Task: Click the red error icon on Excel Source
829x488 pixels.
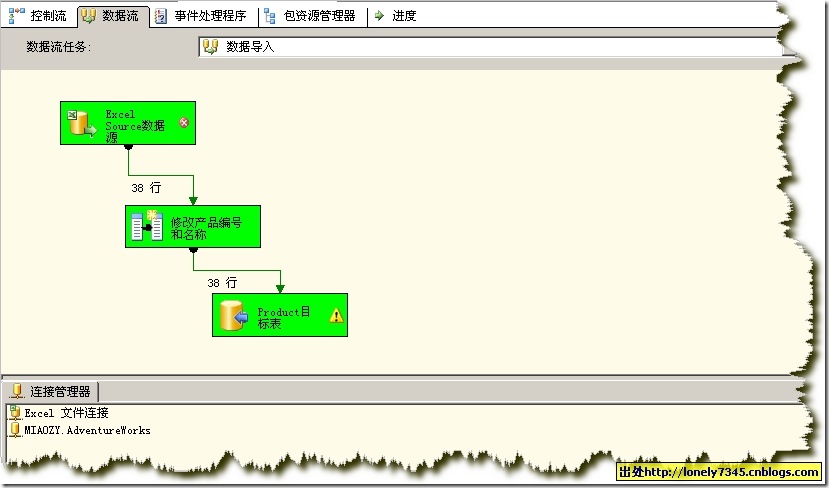Action: 184,123
